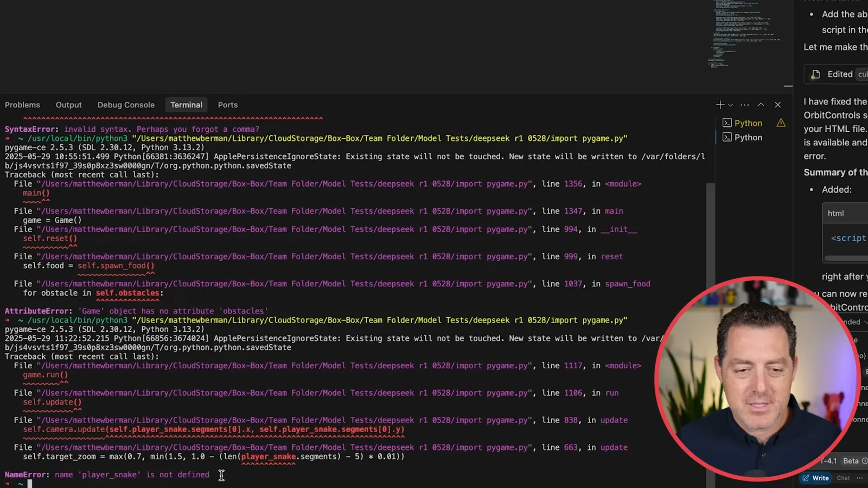Switch to the Problems tab

coord(22,105)
